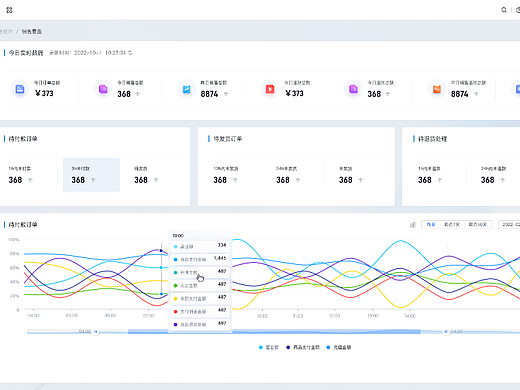Click the 100% label on chart y-axis
Image resolution: width=520 pixels, height=390 pixels.
[13, 239]
